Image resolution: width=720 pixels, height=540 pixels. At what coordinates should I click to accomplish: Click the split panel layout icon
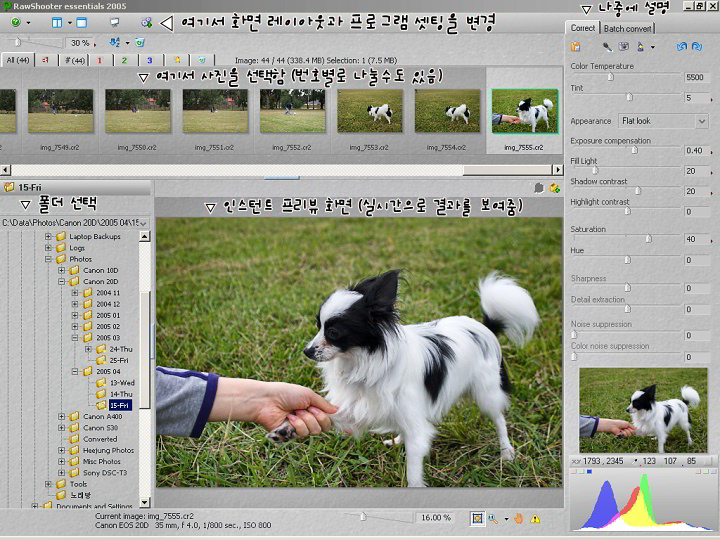point(57,22)
